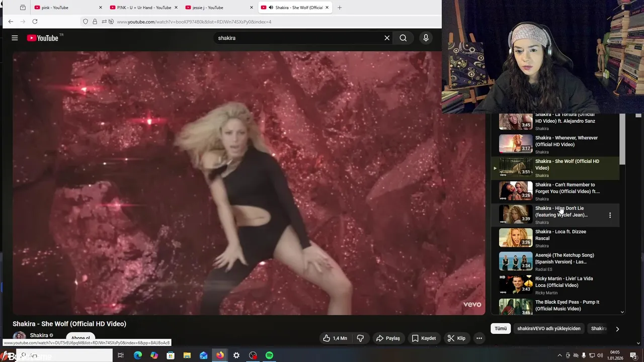Open Microsoft Store from the taskbar

coord(171,355)
